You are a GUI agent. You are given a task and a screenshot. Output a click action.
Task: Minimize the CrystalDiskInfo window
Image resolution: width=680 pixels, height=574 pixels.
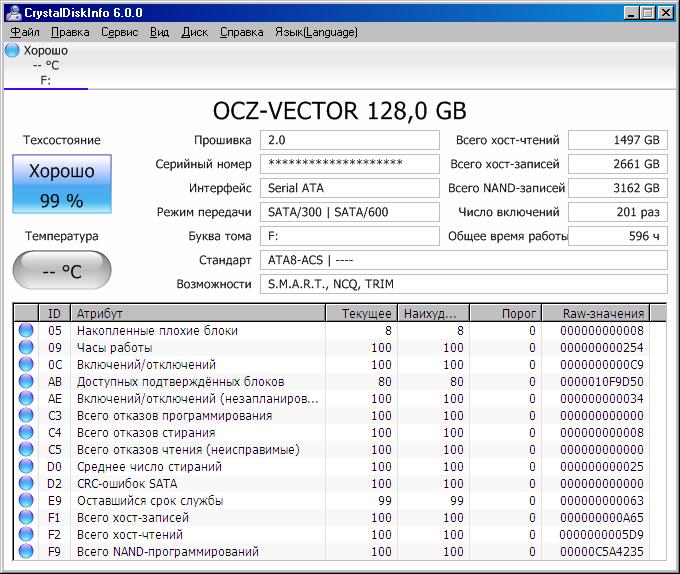631,13
